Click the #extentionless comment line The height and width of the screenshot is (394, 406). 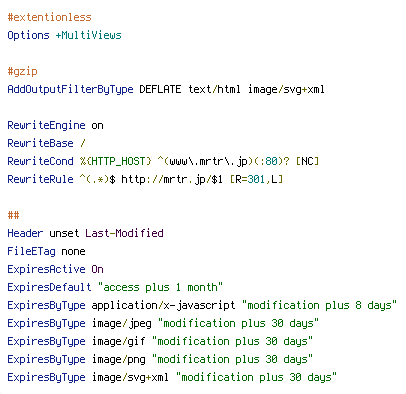(49, 17)
